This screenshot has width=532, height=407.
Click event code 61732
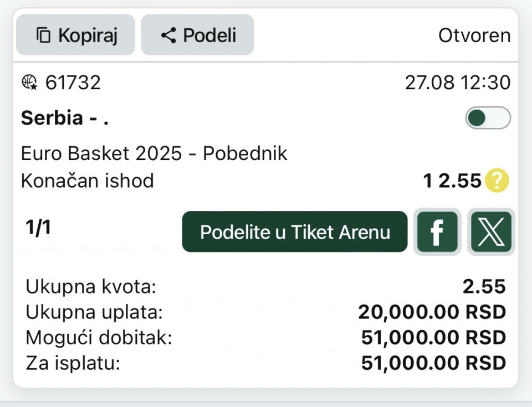[73, 83]
